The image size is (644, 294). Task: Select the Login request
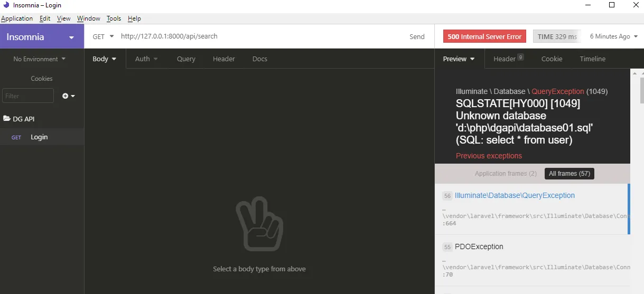point(42,137)
